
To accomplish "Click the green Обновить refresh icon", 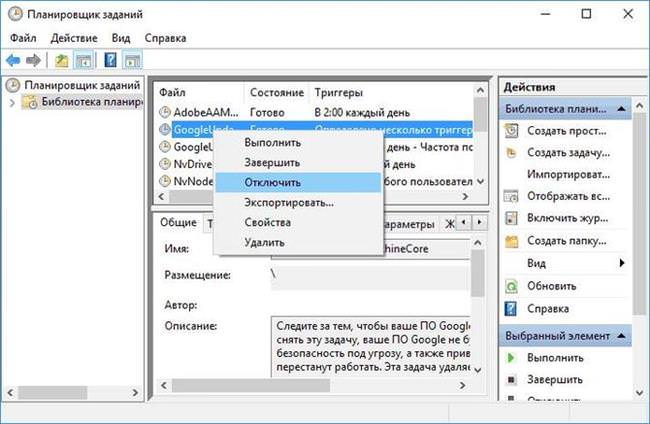I will (511, 286).
